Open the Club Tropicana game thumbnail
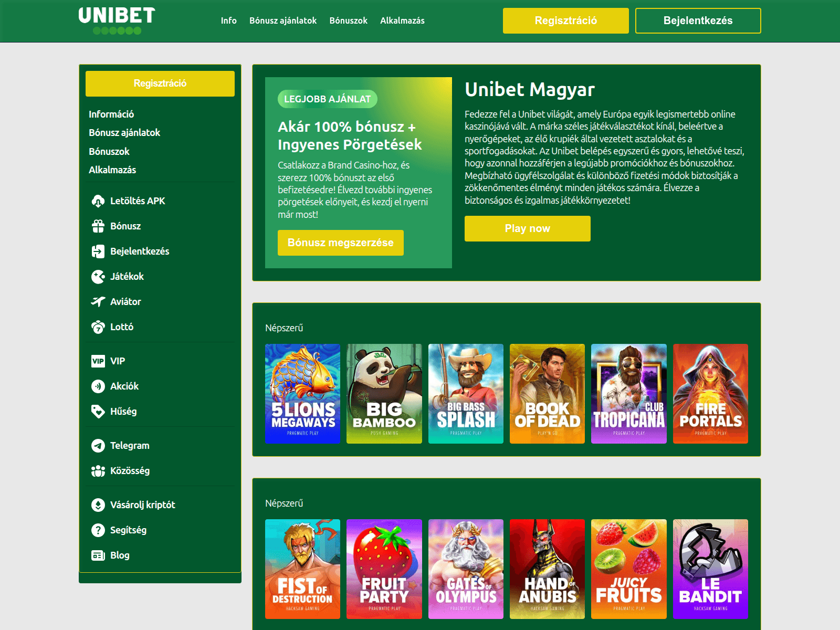This screenshot has width=840, height=630. tap(629, 394)
